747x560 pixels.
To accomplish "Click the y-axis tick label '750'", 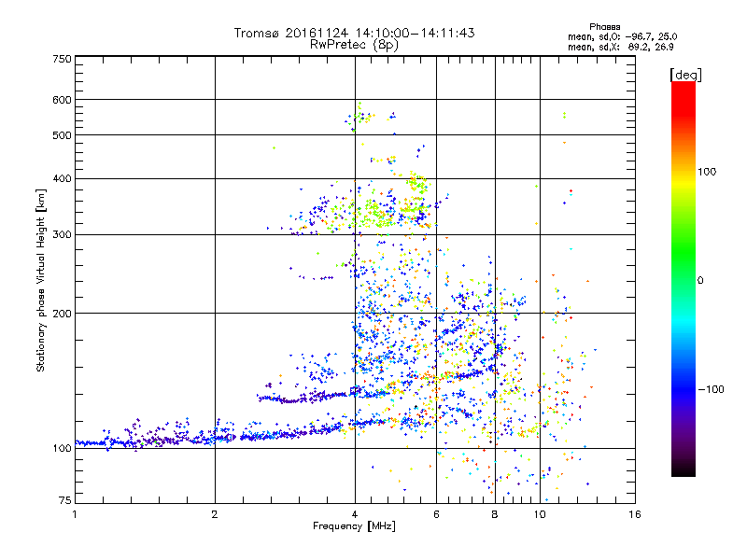I will [x=62, y=59].
